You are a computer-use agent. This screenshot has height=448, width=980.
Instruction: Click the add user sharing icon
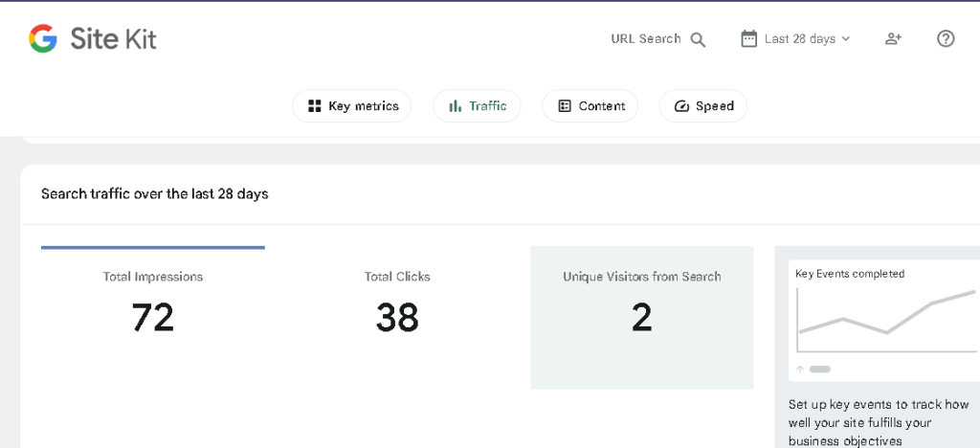(x=893, y=38)
